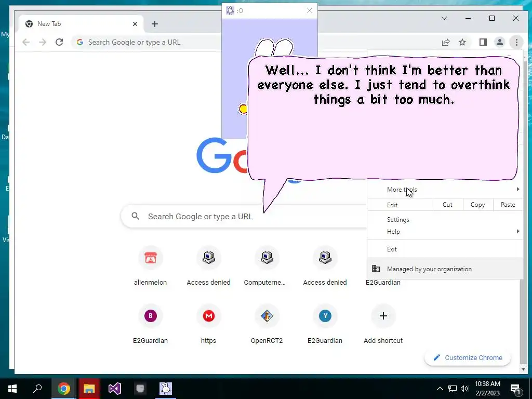Click Paste in the Edit row

click(x=508, y=205)
